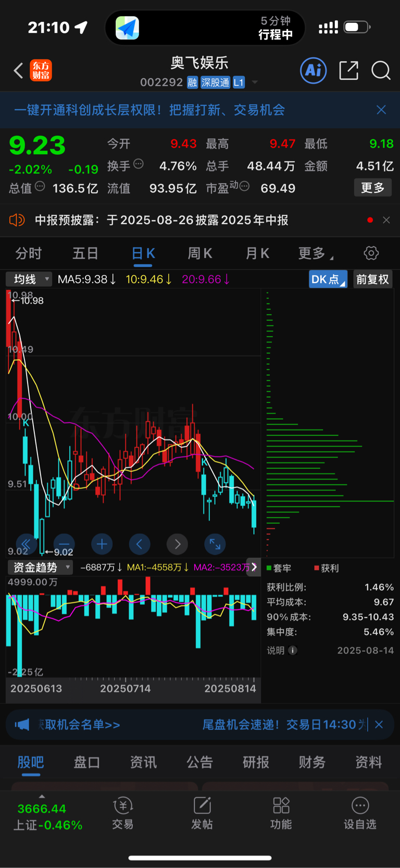Tap the 90%成本 9.35-10.43 value
Viewport: 400px width, 868px height.
click(x=368, y=617)
